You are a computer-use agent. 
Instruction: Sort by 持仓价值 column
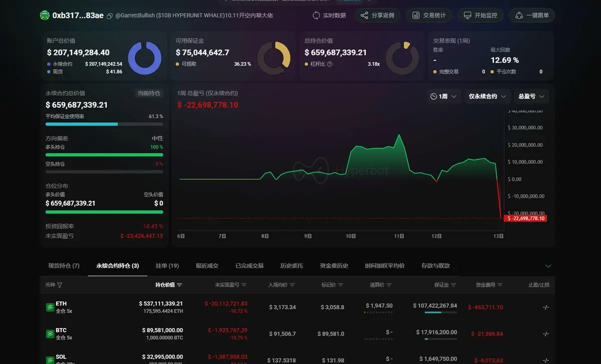click(x=169, y=285)
